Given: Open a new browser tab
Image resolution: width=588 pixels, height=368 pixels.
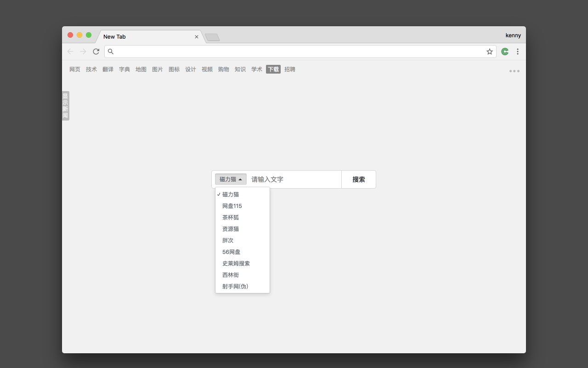Looking at the screenshot, I should tap(212, 37).
